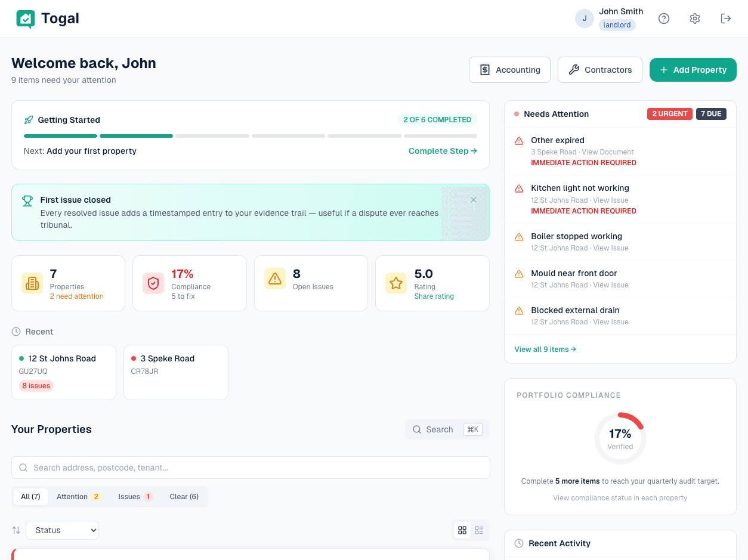Switch properties view to grid layout
This screenshot has width=748, height=560.
[x=462, y=530]
